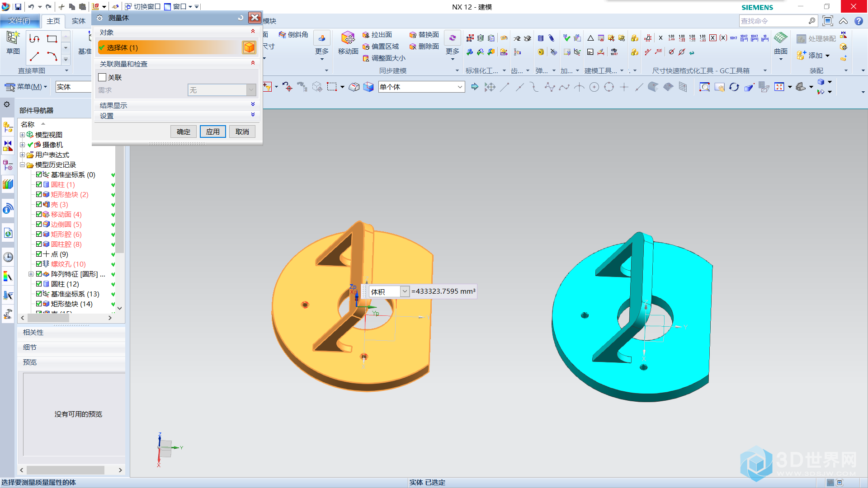Open the Help question mark icon
The height and width of the screenshot is (488, 868).
(x=859, y=21)
